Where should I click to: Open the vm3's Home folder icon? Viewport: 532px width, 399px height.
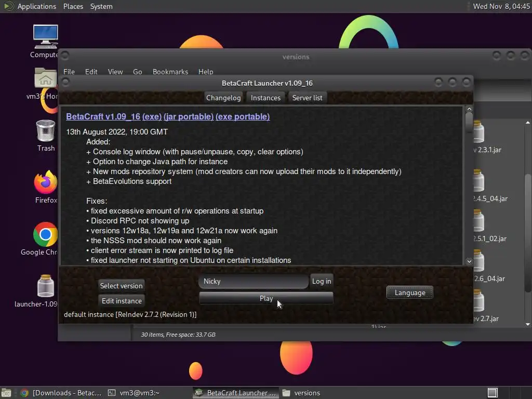coord(46,79)
